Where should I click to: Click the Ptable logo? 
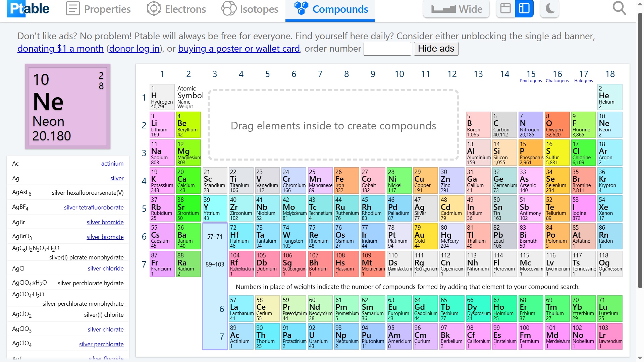point(29,9)
